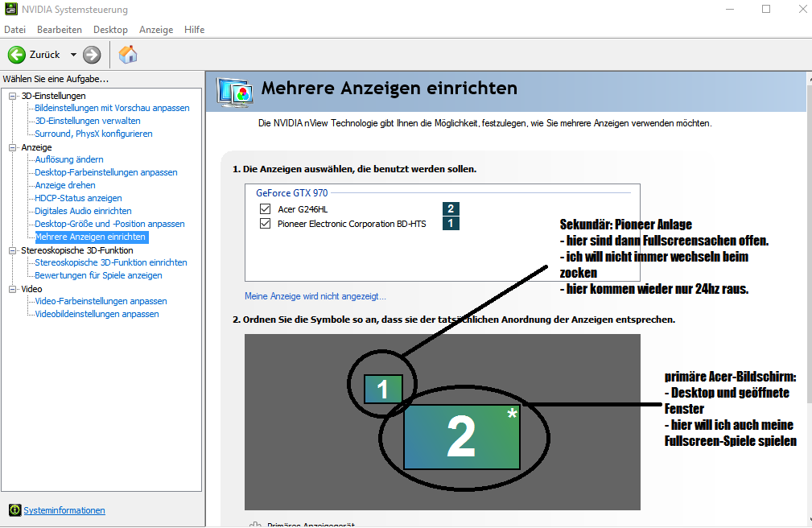Open the Anzeige menu
The height and width of the screenshot is (528, 812).
click(x=156, y=30)
